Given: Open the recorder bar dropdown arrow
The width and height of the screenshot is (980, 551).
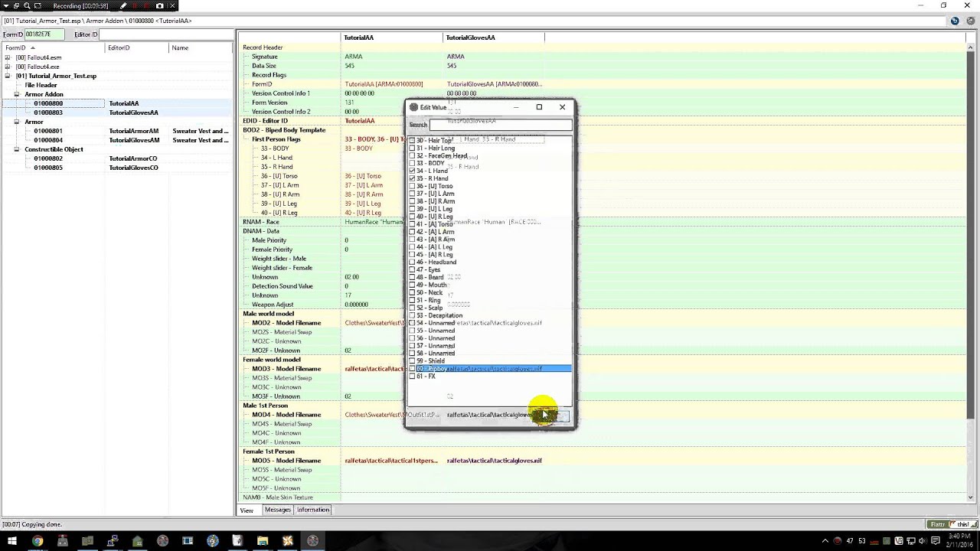Looking at the screenshot, I should (5, 5).
